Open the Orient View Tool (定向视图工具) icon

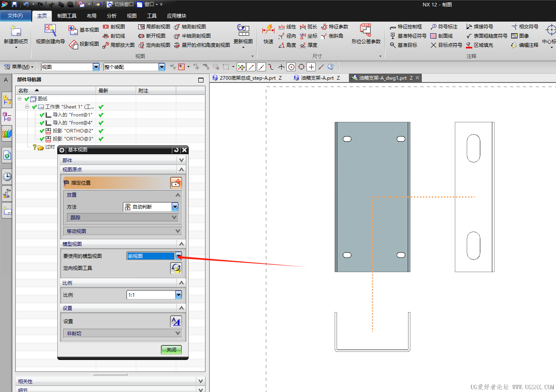click(176, 268)
